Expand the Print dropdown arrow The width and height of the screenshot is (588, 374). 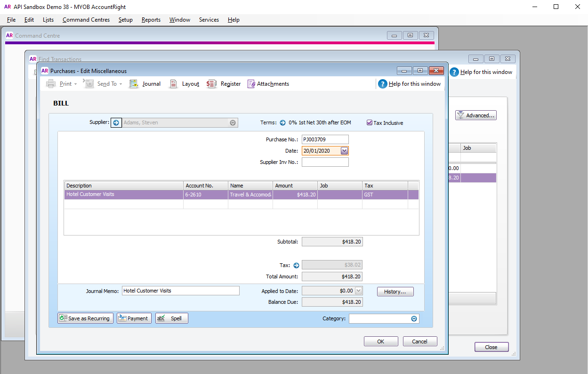(x=75, y=84)
